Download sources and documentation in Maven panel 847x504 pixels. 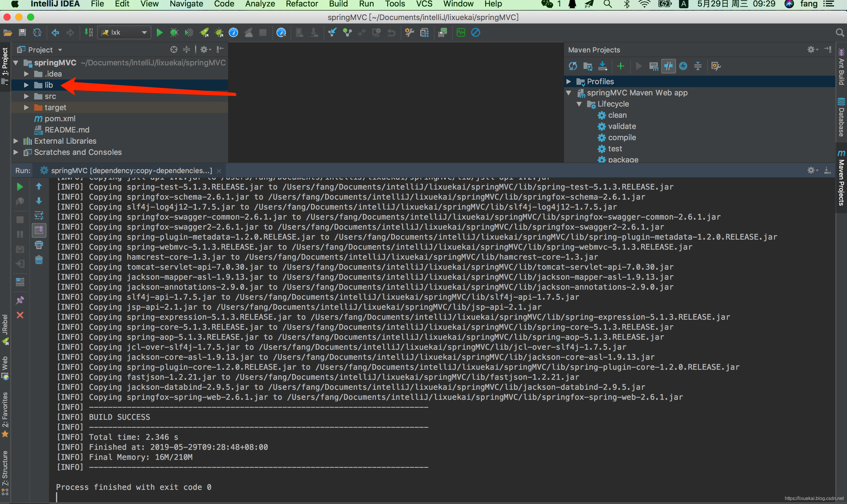click(x=603, y=66)
